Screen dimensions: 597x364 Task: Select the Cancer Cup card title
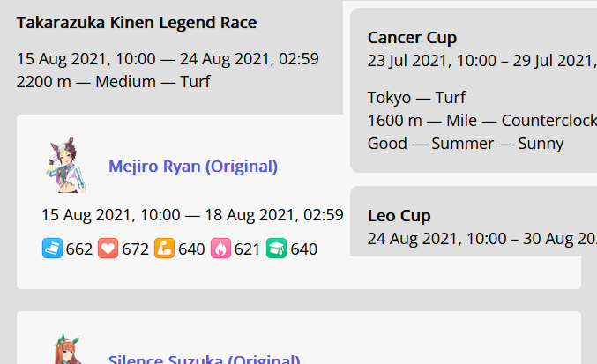(x=412, y=38)
